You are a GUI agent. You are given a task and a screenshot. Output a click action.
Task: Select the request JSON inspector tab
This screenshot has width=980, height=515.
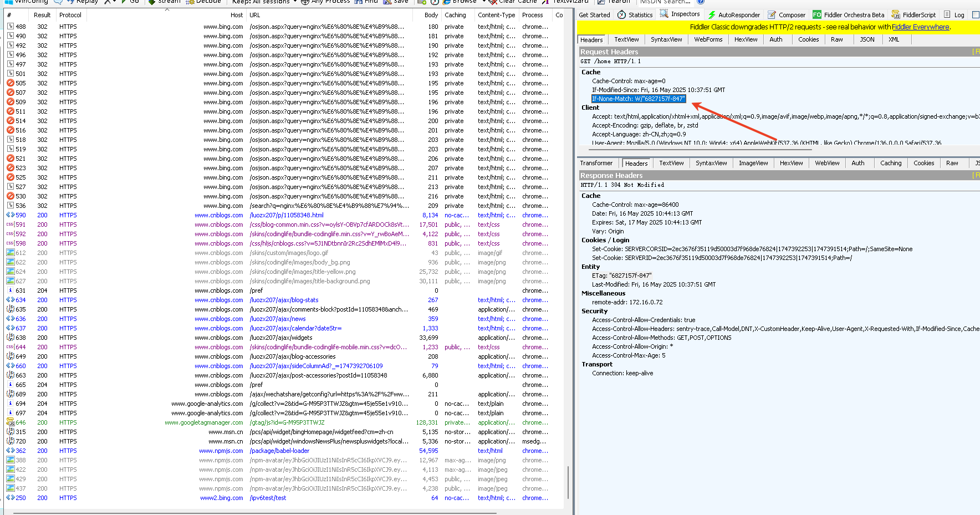pos(867,39)
